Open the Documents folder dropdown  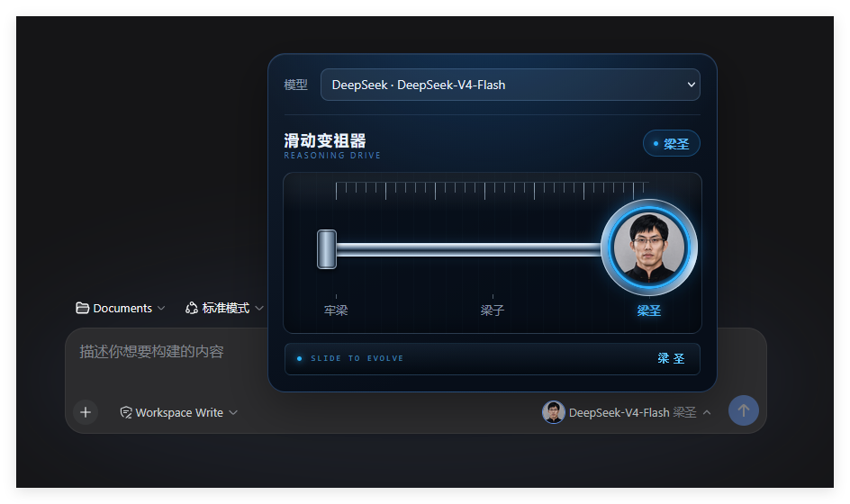click(121, 308)
